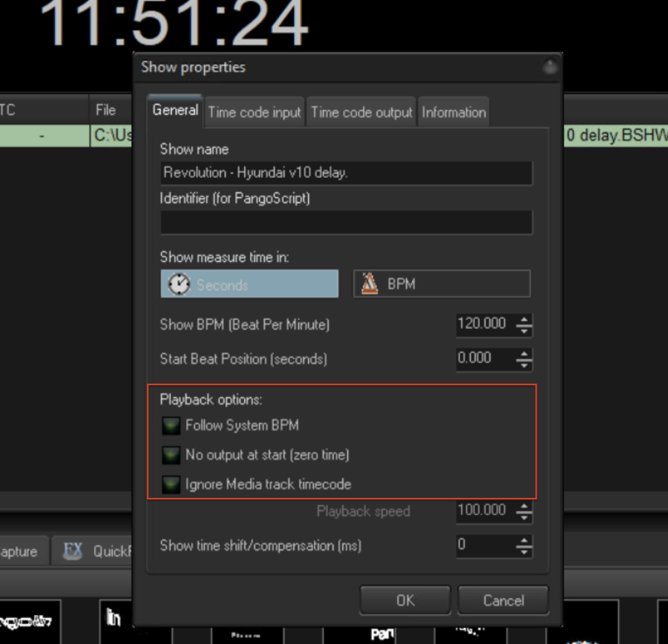Select BPM metronome measurement button
The width and height of the screenshot is (668, 644).
tap(442, 284)
